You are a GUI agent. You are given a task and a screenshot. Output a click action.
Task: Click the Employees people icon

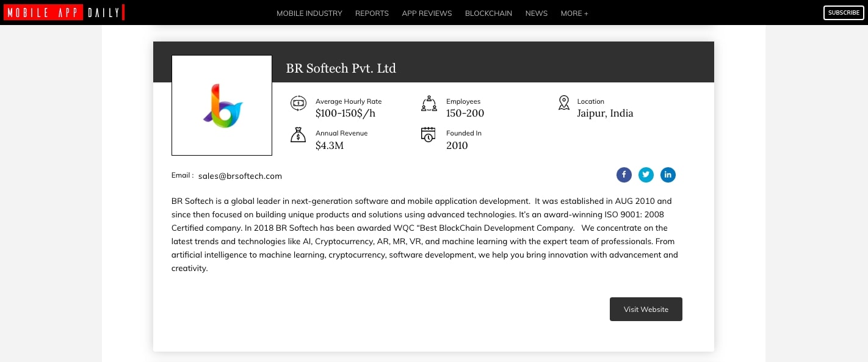click(429, 104)
